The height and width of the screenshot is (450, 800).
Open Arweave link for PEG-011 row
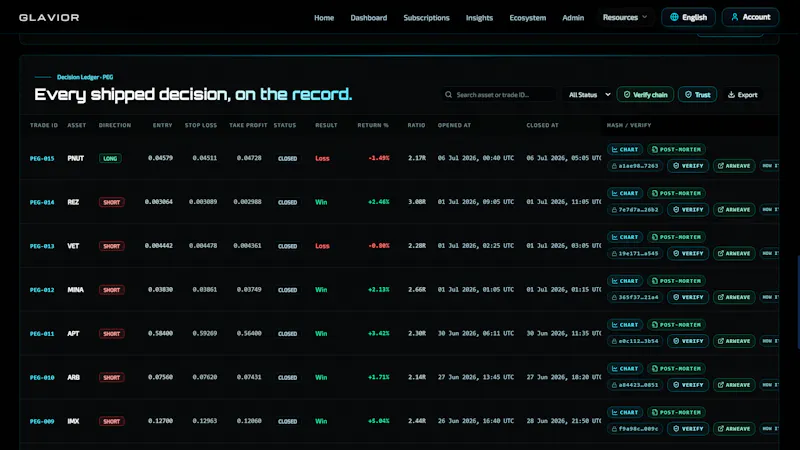[x=734, y=341]
